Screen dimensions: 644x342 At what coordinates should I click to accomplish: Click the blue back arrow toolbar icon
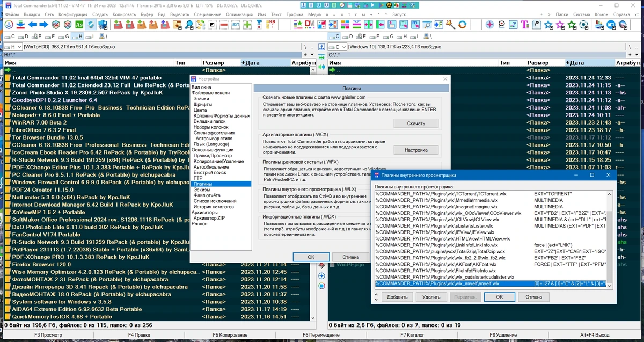[x=32, y=25]
